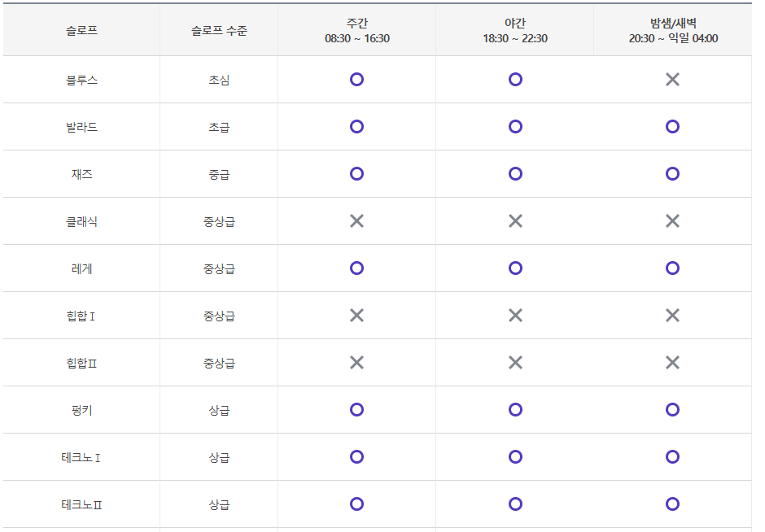Click the 테크노Ⅱ slope name
The image size is (765, 532).
81,504
